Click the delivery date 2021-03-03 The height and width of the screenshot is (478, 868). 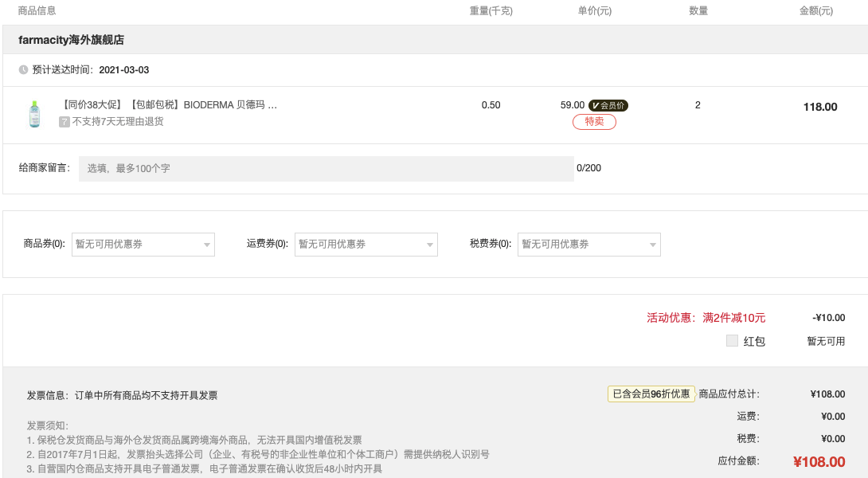[x=124, y=70]
